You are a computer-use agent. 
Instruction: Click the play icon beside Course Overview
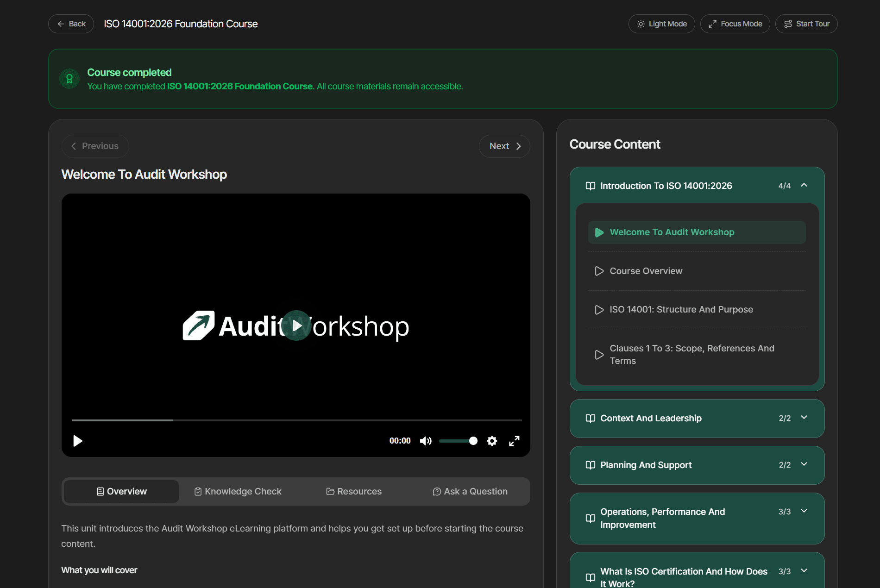point(599,271)
